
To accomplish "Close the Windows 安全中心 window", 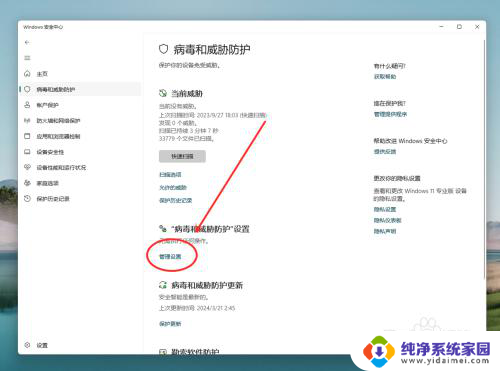I will [x=477, y=27].
